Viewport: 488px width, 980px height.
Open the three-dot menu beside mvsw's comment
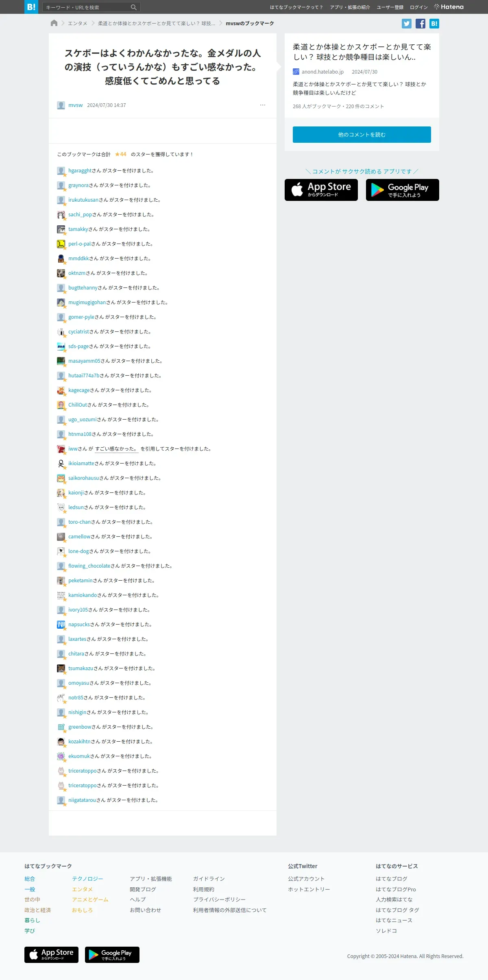263,105
